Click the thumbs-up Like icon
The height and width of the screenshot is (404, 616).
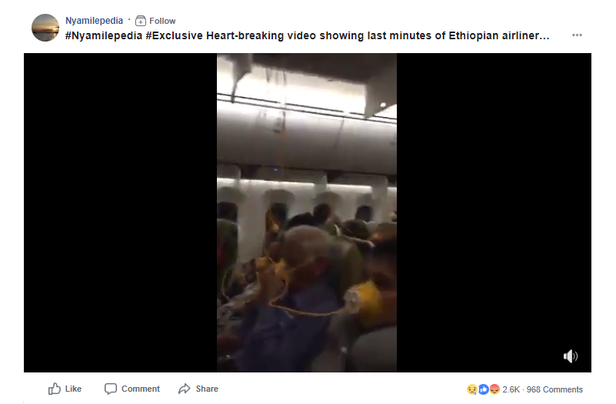click(54, 389)
